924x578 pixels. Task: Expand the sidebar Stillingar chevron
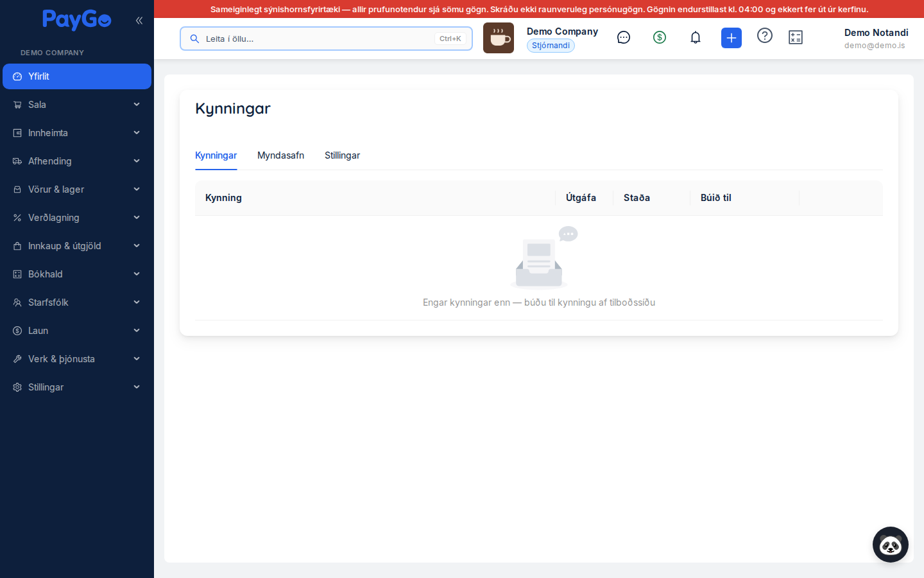tap(137, 387)
